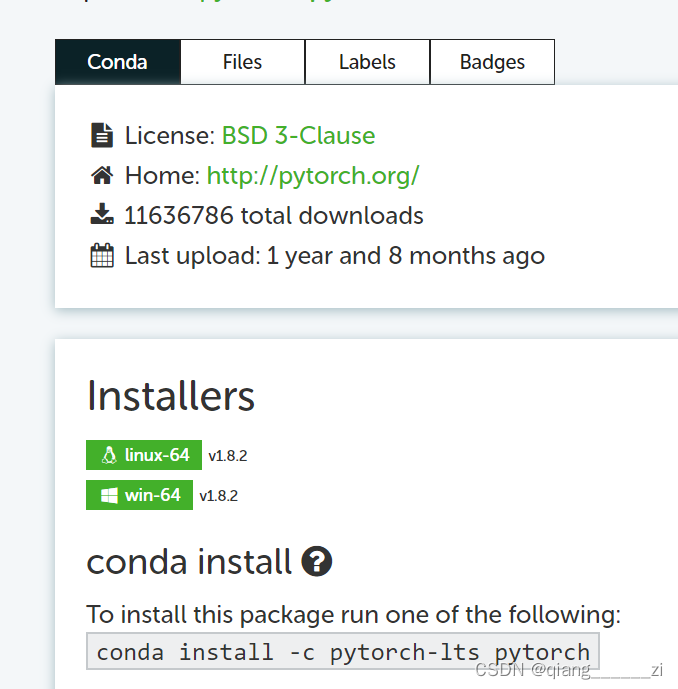Click the license document icon
The width and height of the screenshot is (678, 689).
pos(102,135)
